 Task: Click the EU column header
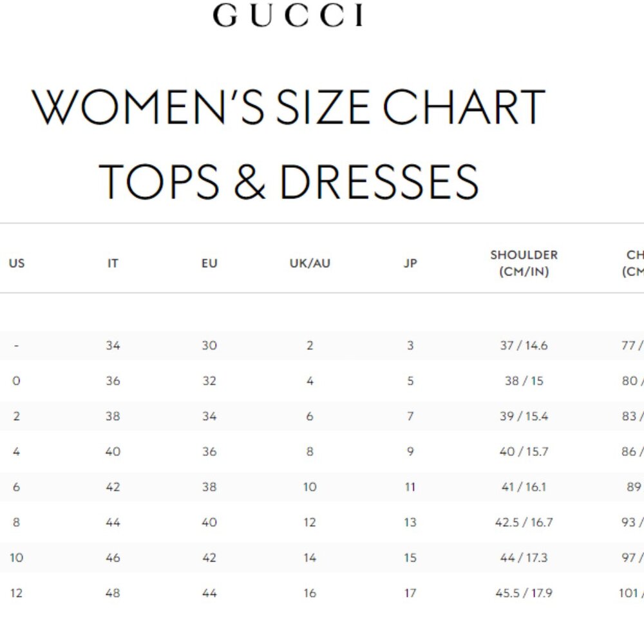[x=209, y=263]
